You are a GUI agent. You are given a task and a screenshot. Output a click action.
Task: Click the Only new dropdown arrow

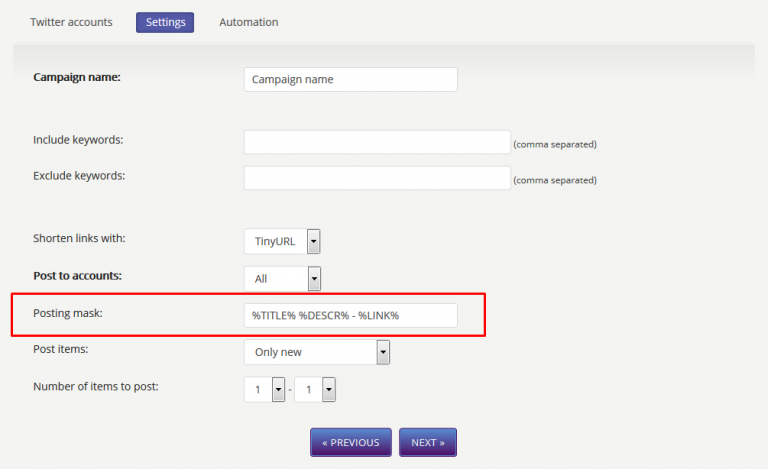click(383, 352)
